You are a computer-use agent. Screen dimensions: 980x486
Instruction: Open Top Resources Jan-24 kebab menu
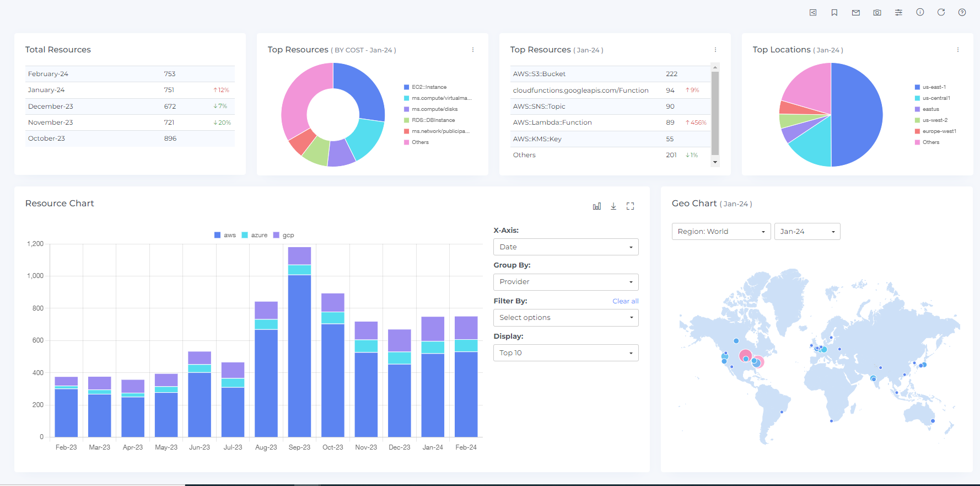tap(715, 50)
